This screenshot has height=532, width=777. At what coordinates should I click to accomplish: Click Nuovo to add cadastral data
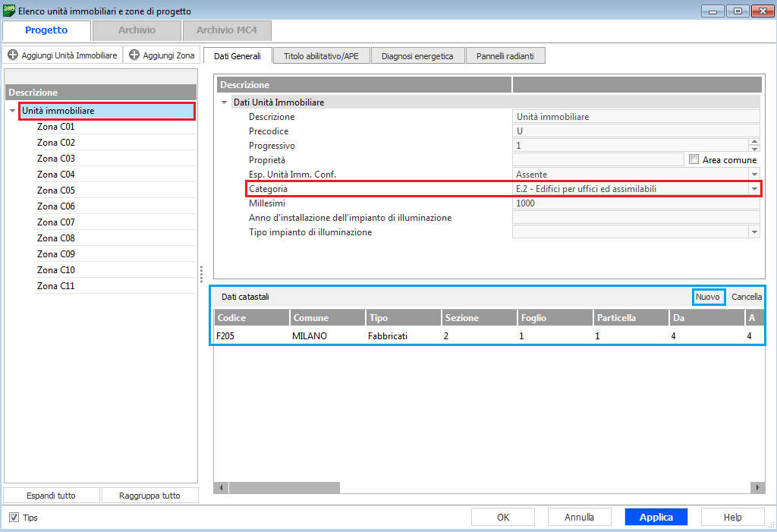[708, 297]
